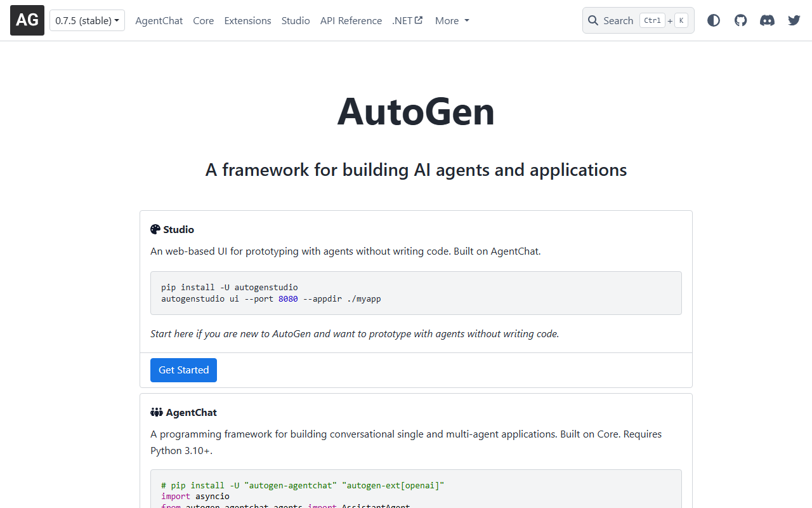The height and width of the screenshot is (508, 812).
Task: Click the AgentChat description mentioning Python 3.10+
Action: coord(406,443)
